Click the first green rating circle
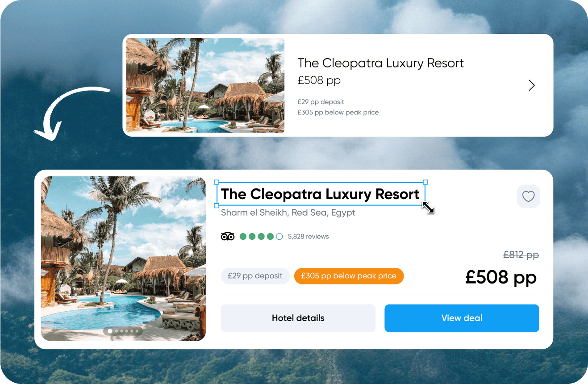Image resolution: width=588 pixels, height=384 pixels. point(243,237)
